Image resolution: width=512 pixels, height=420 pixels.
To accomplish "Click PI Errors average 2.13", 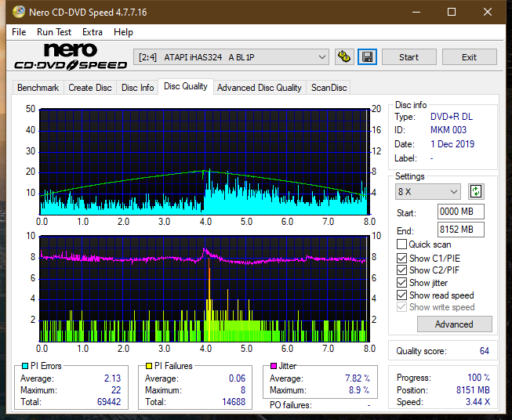I will [112, 378].
